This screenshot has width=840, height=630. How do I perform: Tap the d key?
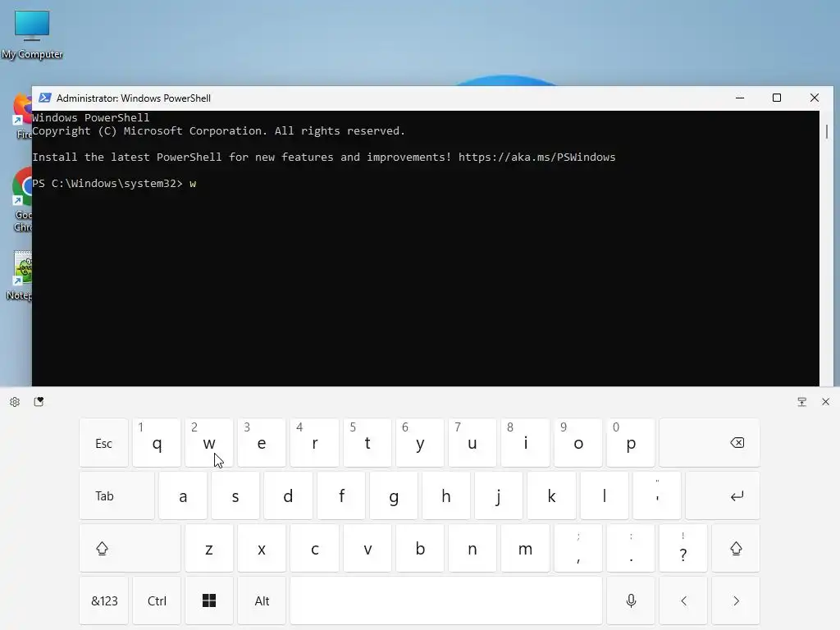pos(288,496)
